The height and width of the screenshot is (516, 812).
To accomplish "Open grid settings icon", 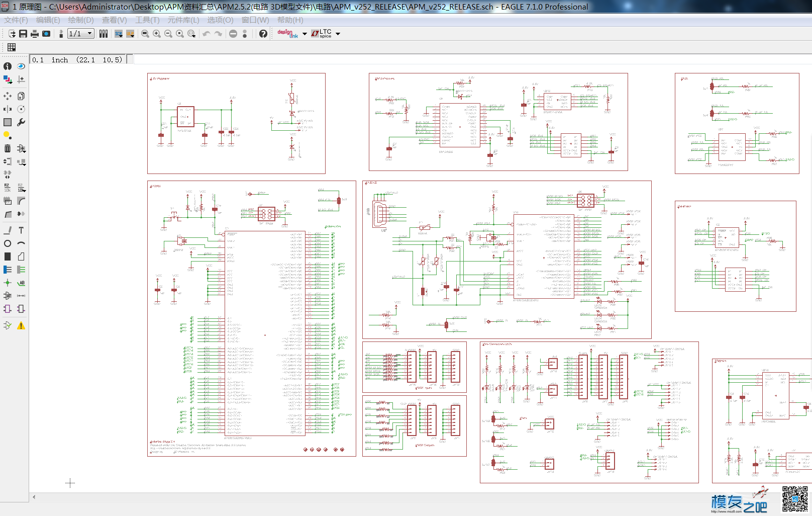I will click(12, 47).
